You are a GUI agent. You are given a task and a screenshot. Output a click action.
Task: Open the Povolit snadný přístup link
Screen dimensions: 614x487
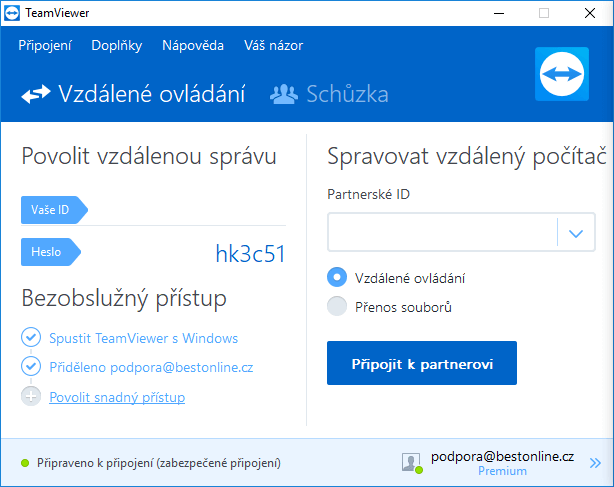coord(117,397)
